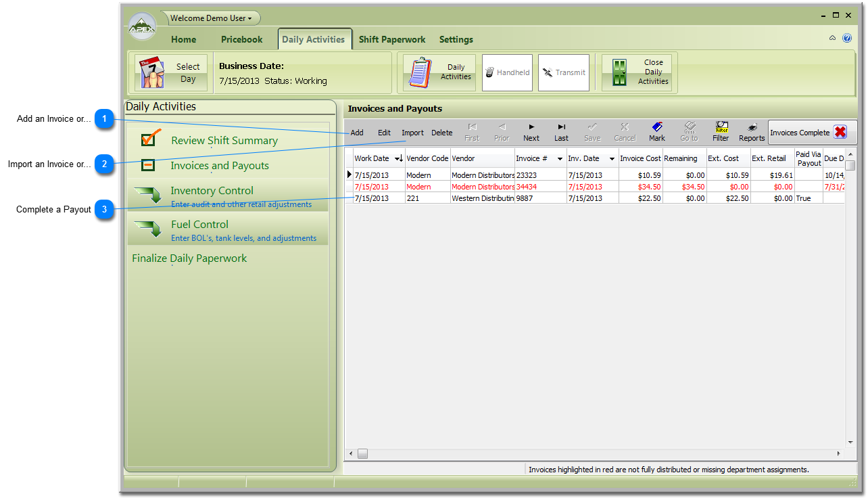Image resolution: width=868 pixels, height=498 pixels.
Task: Switch to the Shift Paperwork tab
Action: (392, 39)
